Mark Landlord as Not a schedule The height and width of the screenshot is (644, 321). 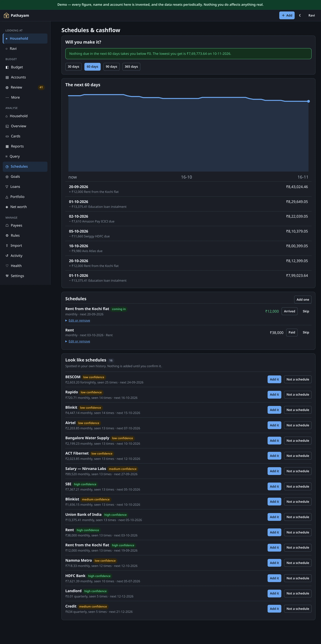pos(298,594)
